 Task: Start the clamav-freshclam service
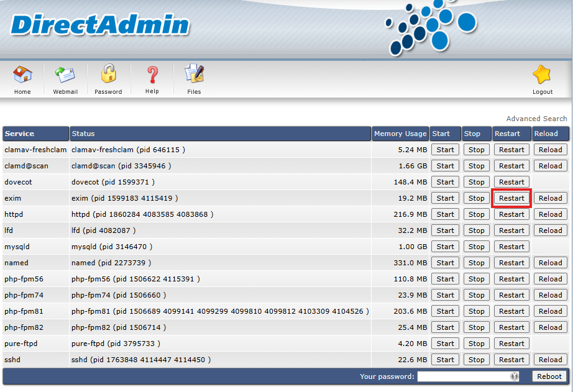pyautogui.click(x=445, y=150)
